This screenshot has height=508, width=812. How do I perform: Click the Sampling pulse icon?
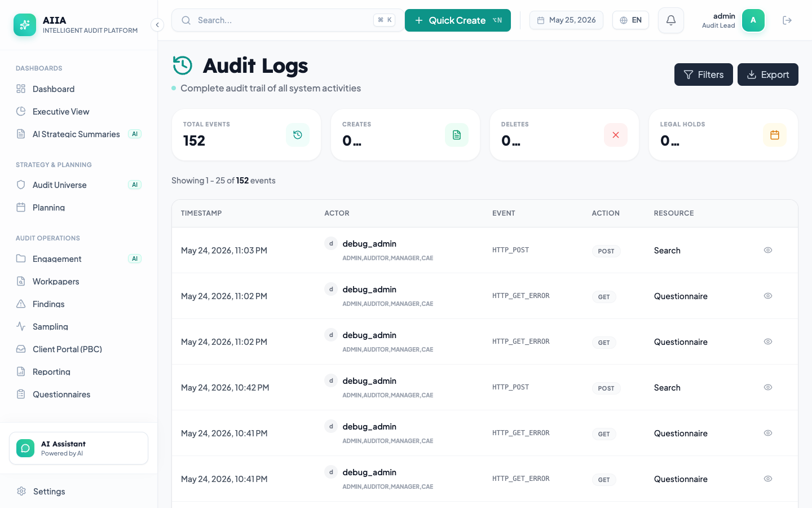(21, 326)
